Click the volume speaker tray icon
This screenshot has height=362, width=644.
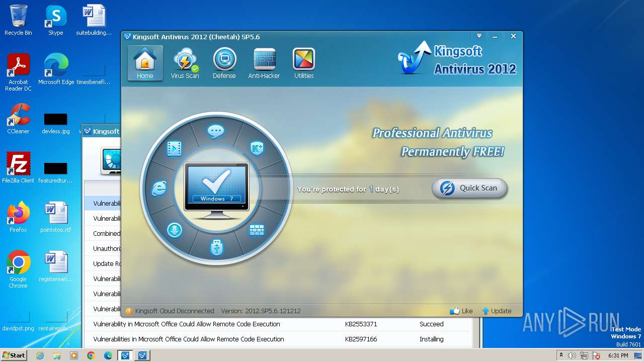coord(572,355)
